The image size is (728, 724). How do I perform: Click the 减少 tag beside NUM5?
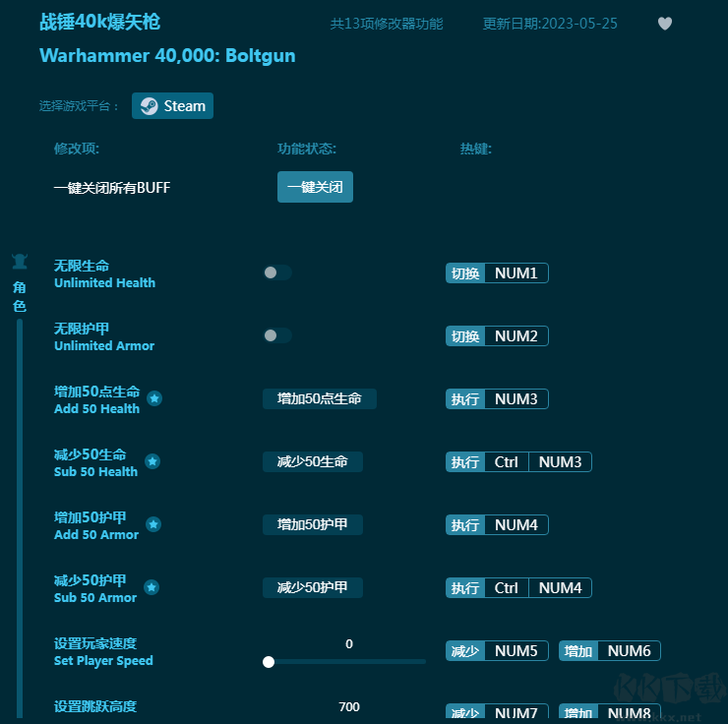tap(465, 650)
